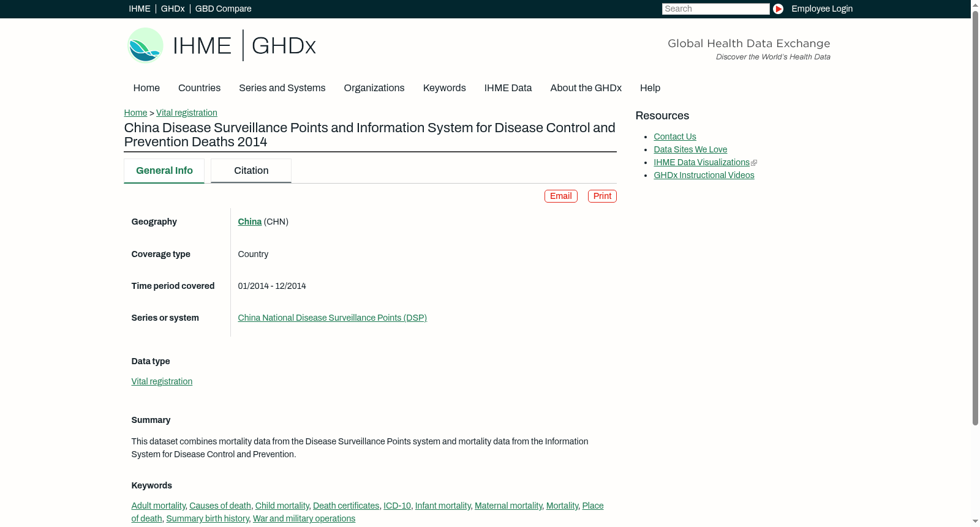Screen dimensions: 980x527
Task: Click the scrollbar down arrow
Action: tap(975, 521)
